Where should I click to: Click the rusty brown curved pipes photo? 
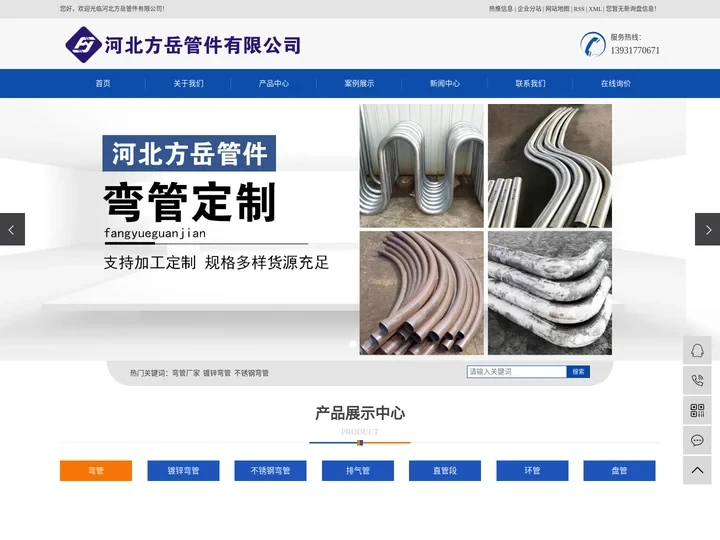pyautogui.click(x=422, y=293)
